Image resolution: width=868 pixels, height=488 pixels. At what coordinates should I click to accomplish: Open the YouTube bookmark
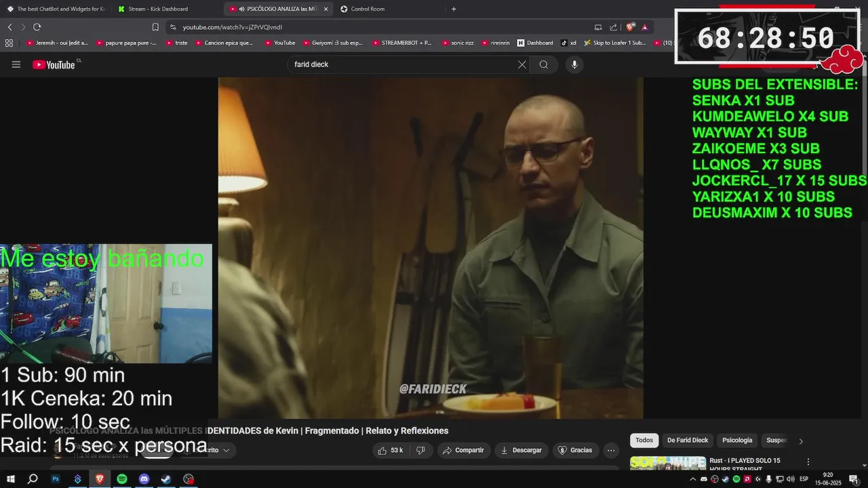279,43
